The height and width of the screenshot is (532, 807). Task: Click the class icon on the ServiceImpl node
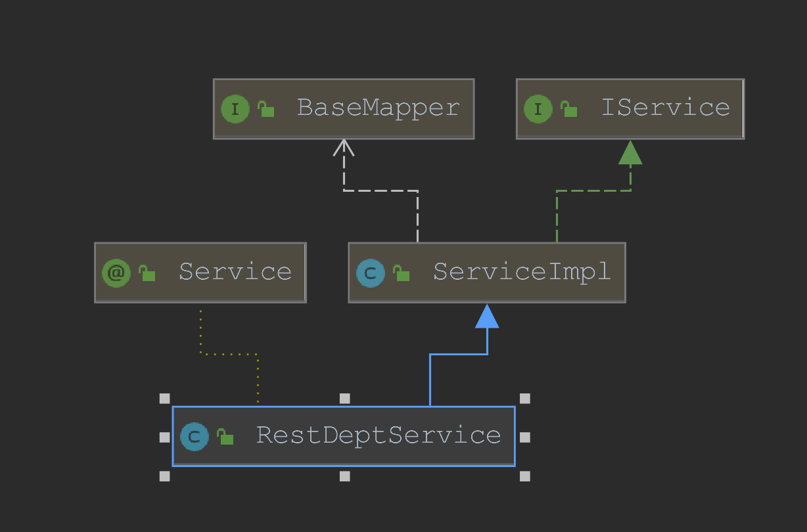point(371,273)
